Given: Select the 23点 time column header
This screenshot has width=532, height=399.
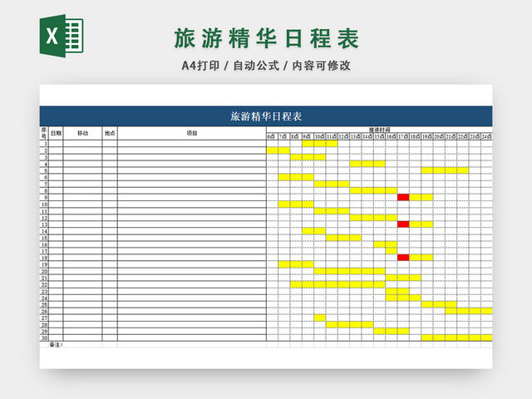Looking at the screenshot, I should click(x=475, y=136).
